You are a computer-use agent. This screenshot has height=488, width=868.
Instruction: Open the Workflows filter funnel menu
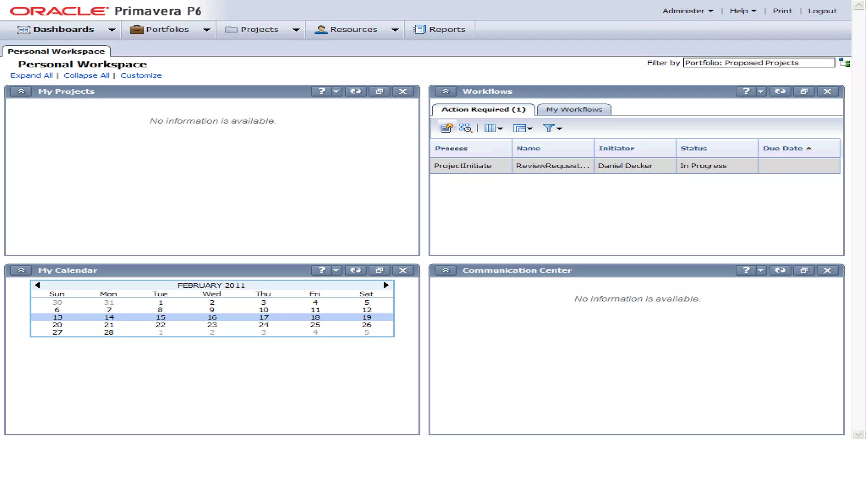click(x=552, y=128)
